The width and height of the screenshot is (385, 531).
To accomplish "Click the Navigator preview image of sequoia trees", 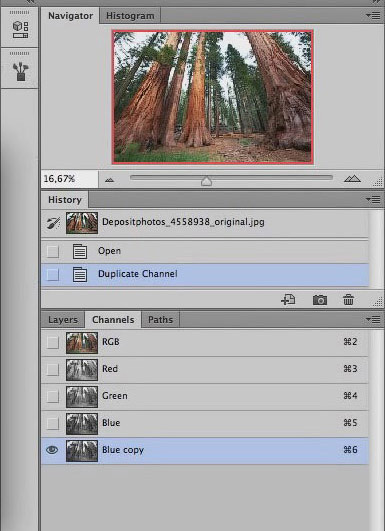I will pos(213,97).
